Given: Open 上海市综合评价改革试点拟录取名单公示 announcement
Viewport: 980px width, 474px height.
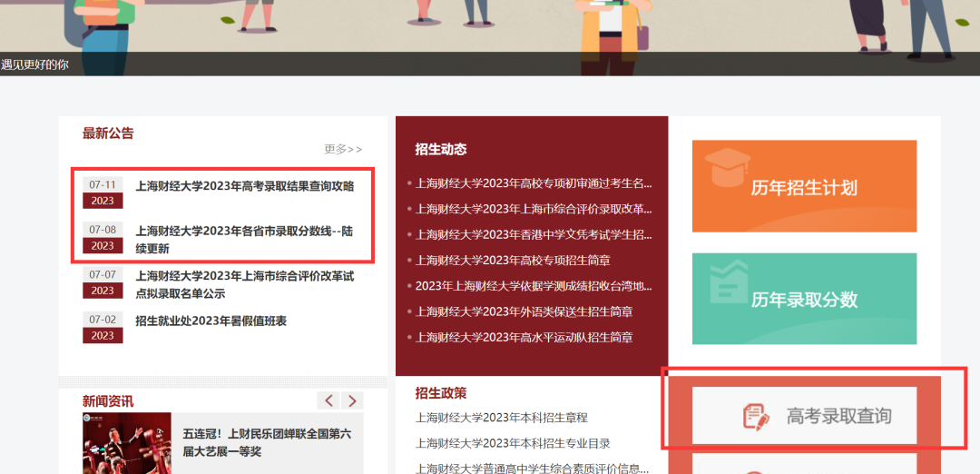Looking at the screenshot, I should click(245, 284).
